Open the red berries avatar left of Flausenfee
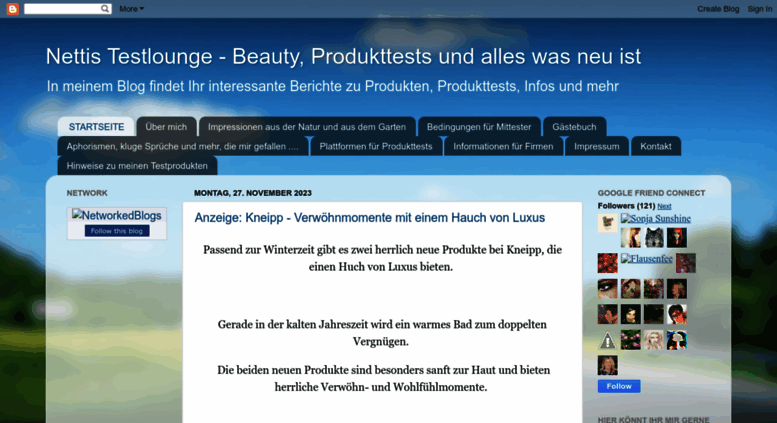777x423 pixels. coord(608,263)
